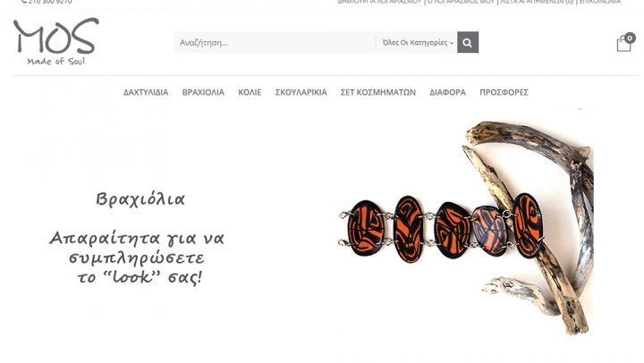Expand the Όλες Οι Κατηγορίες dropdown
The height and width of the screenshot is (363, 644).
417,42
